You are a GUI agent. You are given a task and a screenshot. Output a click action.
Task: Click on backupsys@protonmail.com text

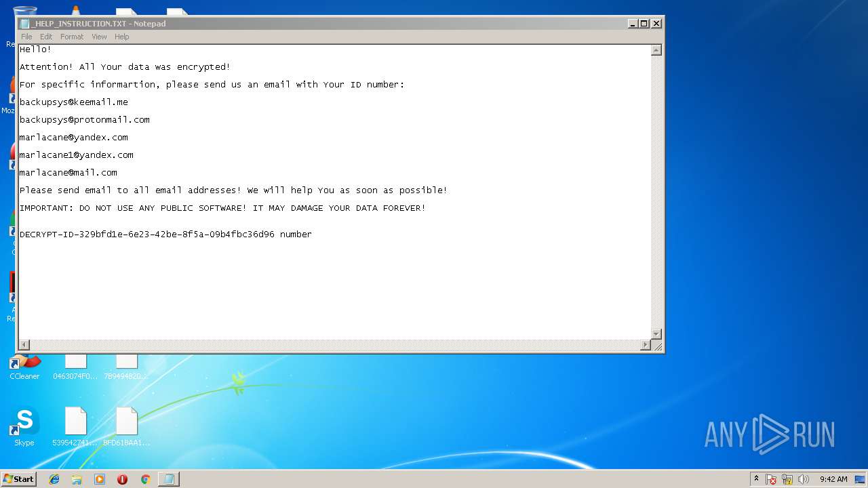84,120
